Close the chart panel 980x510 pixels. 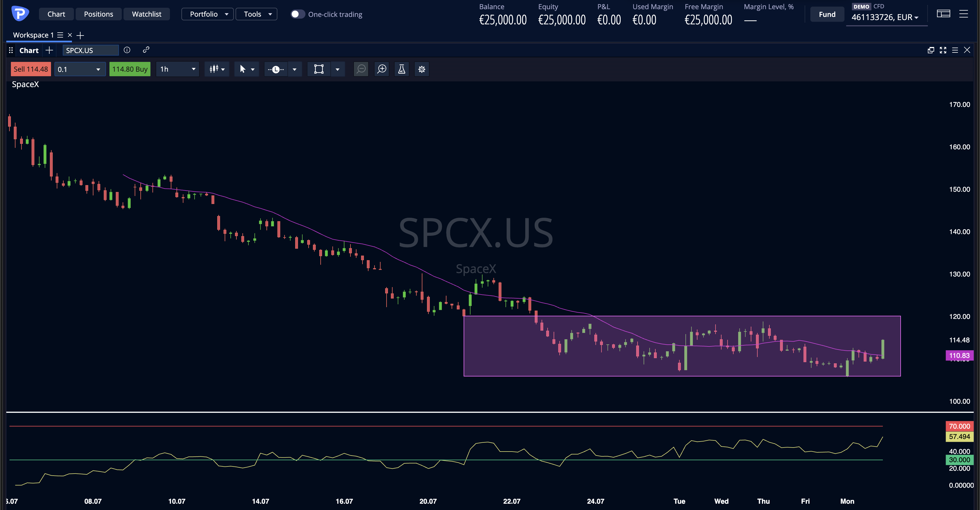(x=967, y=50)
